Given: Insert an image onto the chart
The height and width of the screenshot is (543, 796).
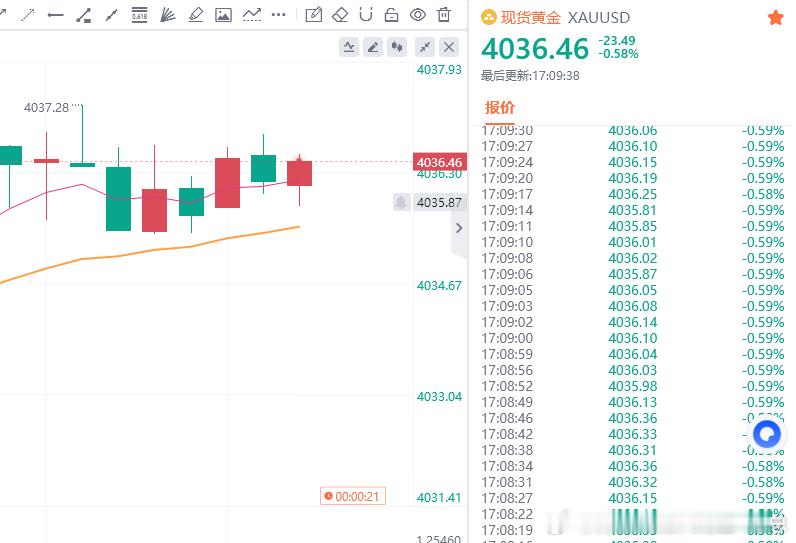Looking at the screenshot, I should (223, 15).
